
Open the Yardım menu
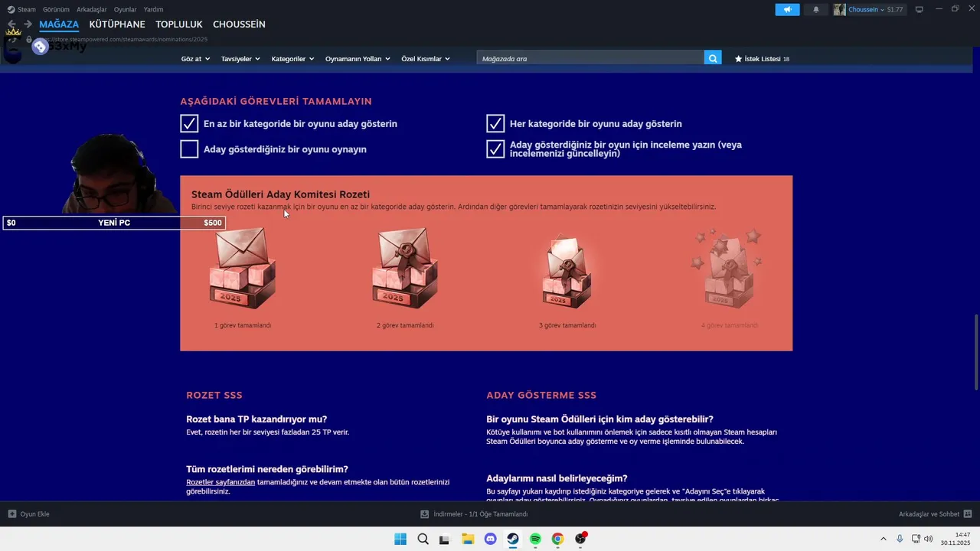tap(153, 9)
